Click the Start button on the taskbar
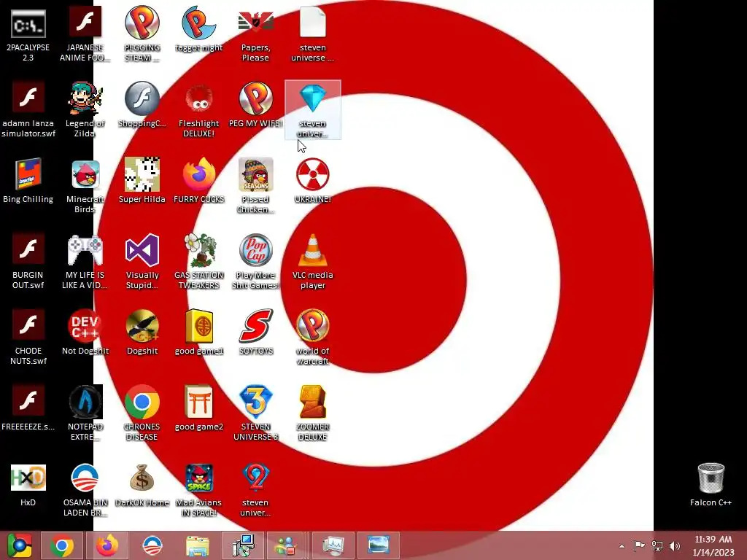 pyautogui.click(x=20, y=545)
